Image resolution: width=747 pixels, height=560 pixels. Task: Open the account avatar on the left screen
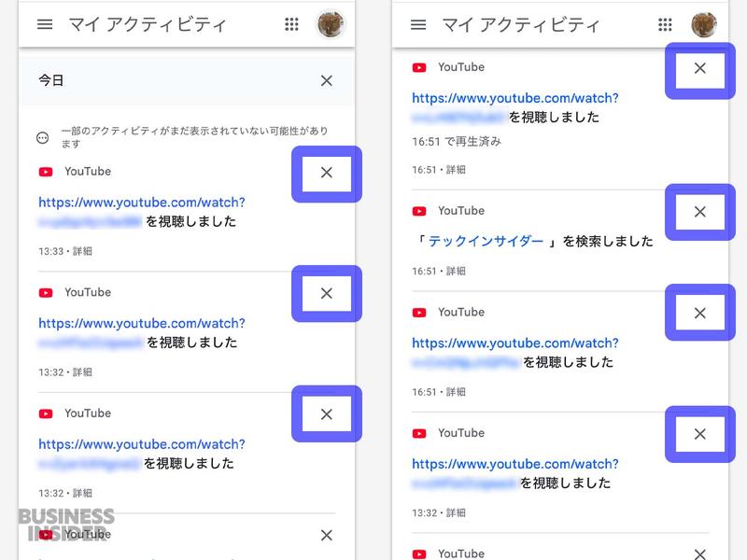(331, 24)
